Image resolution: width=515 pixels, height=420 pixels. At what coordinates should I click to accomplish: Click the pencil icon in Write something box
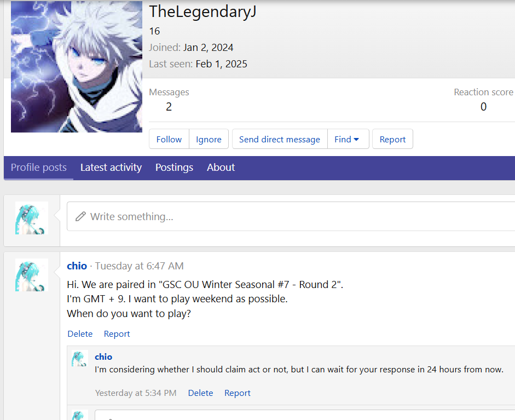coord(80,217)
